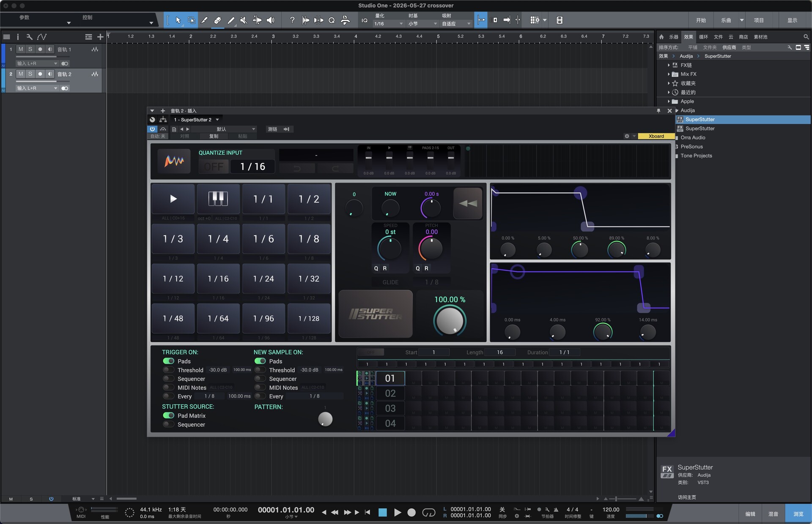The width and height of the screenshot is (812, 524).
Task: Open 输入 L+R input dropdown on track 1
Action: tap(37, 63)
